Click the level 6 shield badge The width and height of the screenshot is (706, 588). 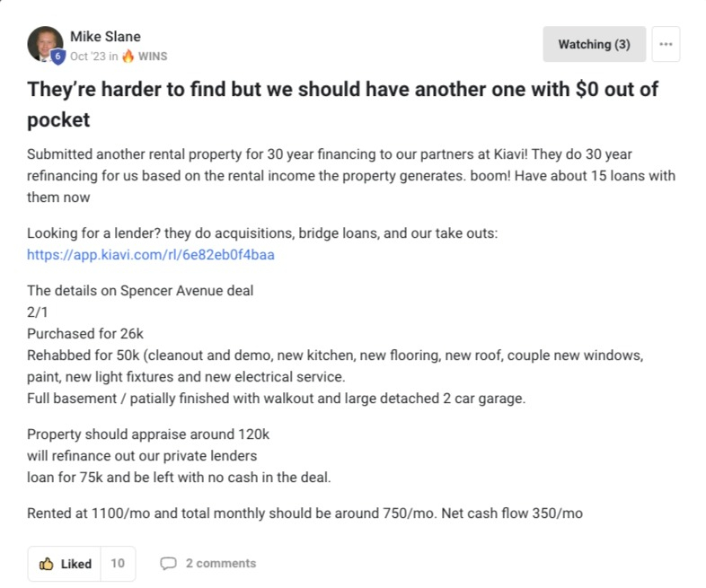[57, 57]
